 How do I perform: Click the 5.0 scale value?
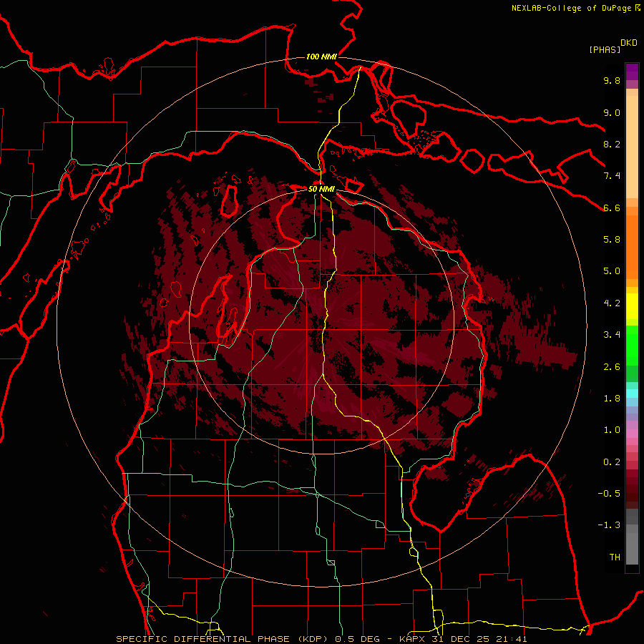click(x=612, y=271)
